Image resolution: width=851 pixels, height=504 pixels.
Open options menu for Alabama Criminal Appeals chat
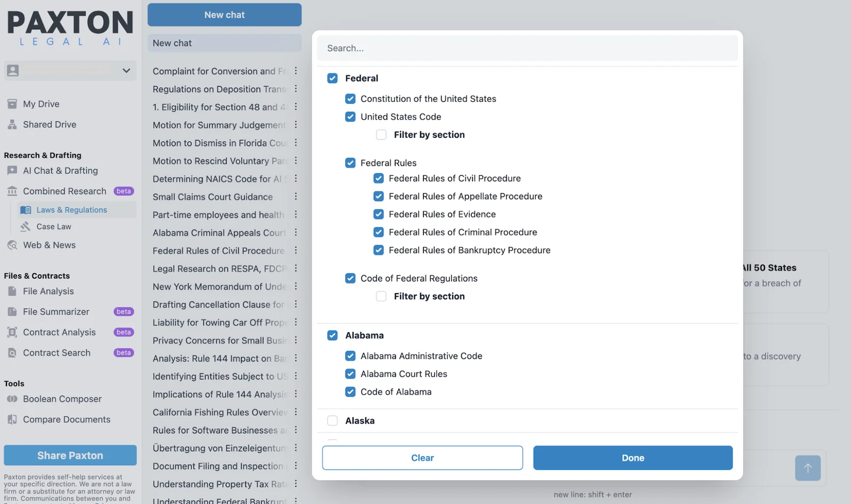[x=296, y=232]
